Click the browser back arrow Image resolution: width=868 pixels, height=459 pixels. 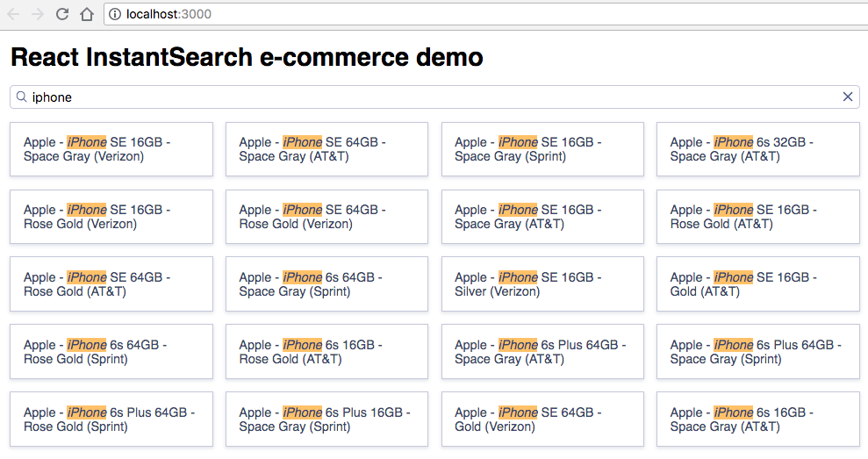13,14
